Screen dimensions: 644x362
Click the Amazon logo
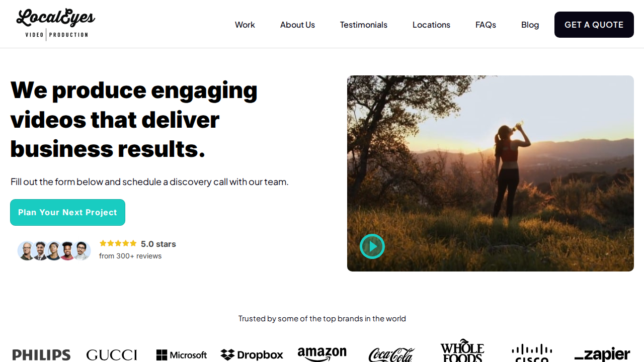322,354
